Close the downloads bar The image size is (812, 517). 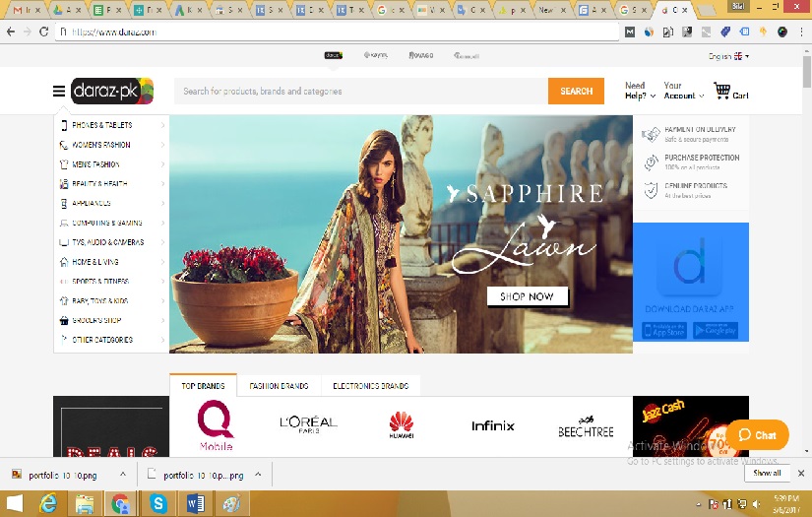click(801, 473)
